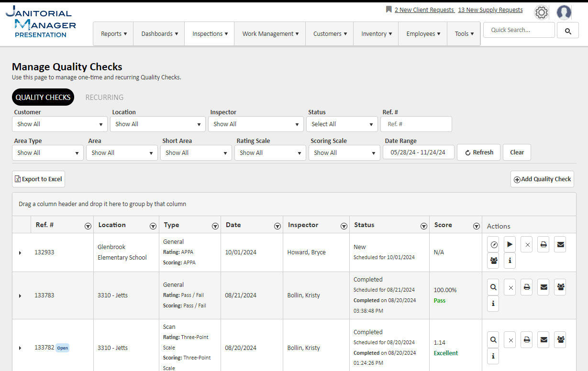Open the Inspections menu
This screenshot has width=588, height=371.
(210, 34)
